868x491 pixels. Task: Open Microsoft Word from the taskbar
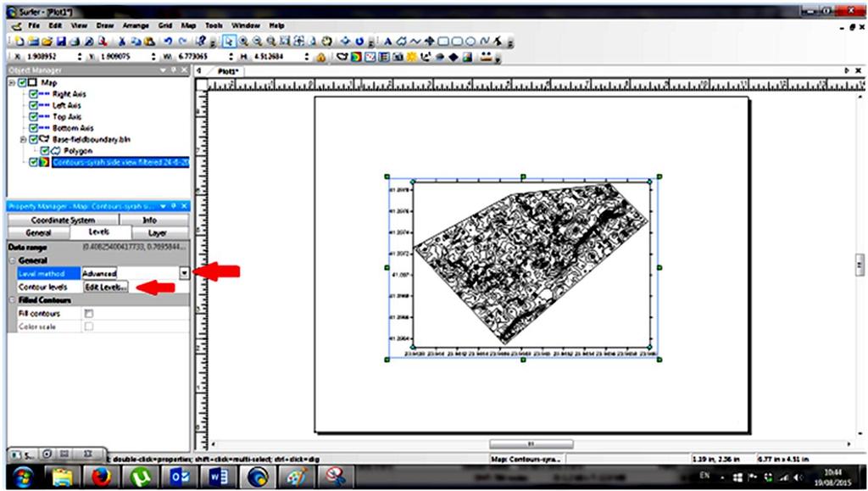tap(218, 476)
